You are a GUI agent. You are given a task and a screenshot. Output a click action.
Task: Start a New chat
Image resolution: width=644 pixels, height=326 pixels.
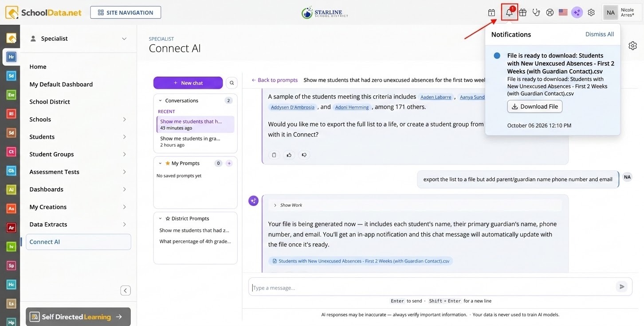pyautogui.click(x=188, y=83)
